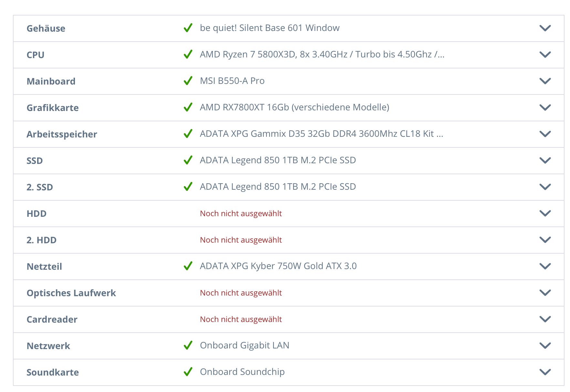Click 'Noch nicht ausgewählt' in 2. HDD row
This screenshot has width=570, height=392.
pyautogui.click(x=241, y=240)
